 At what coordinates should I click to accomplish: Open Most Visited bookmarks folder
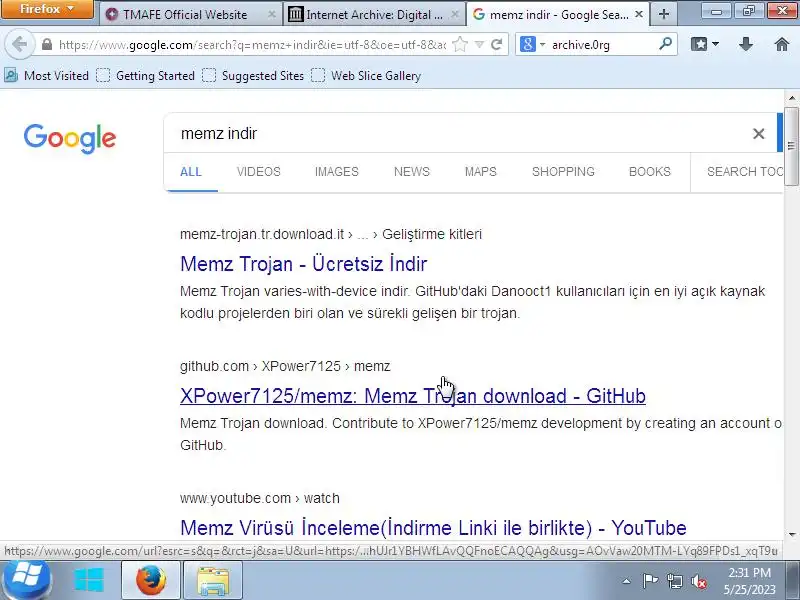click(x=46, y=76)
